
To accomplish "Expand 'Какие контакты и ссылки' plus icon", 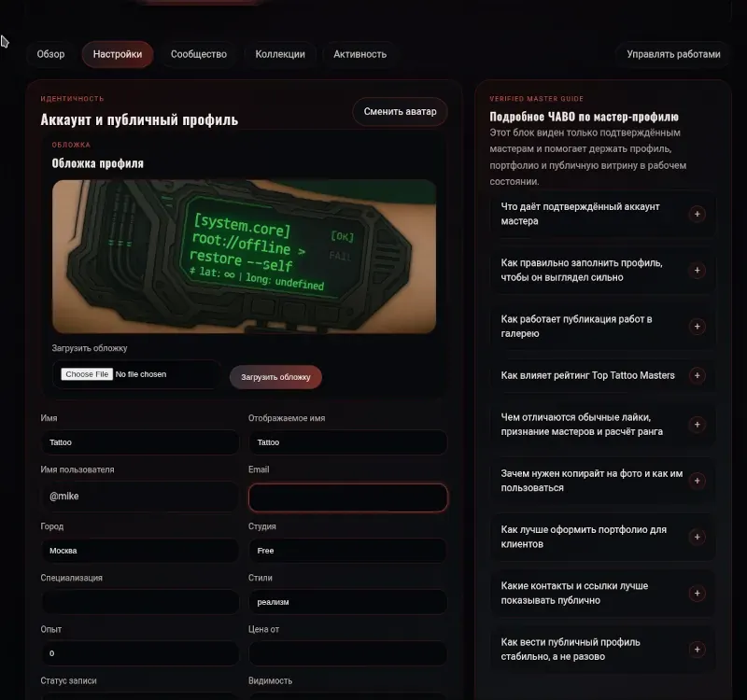I will point(697,593).
